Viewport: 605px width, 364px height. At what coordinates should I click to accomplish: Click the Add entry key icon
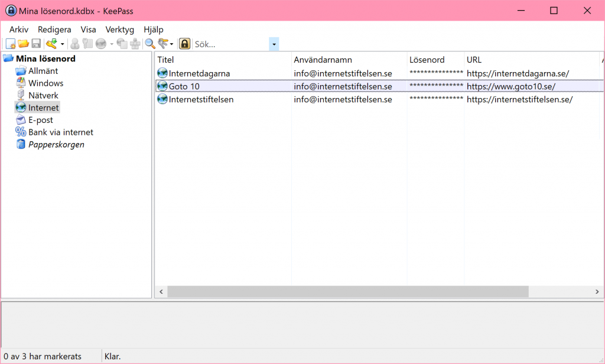52,44
